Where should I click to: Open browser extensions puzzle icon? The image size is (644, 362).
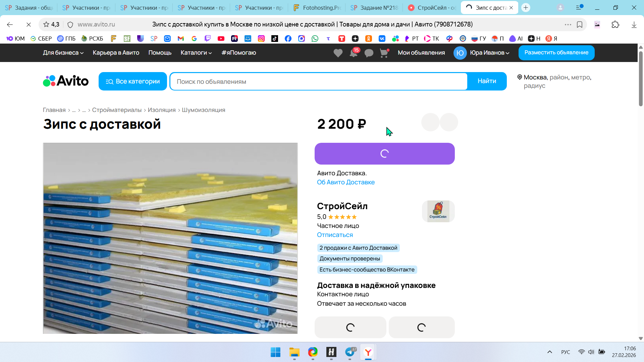615,24
